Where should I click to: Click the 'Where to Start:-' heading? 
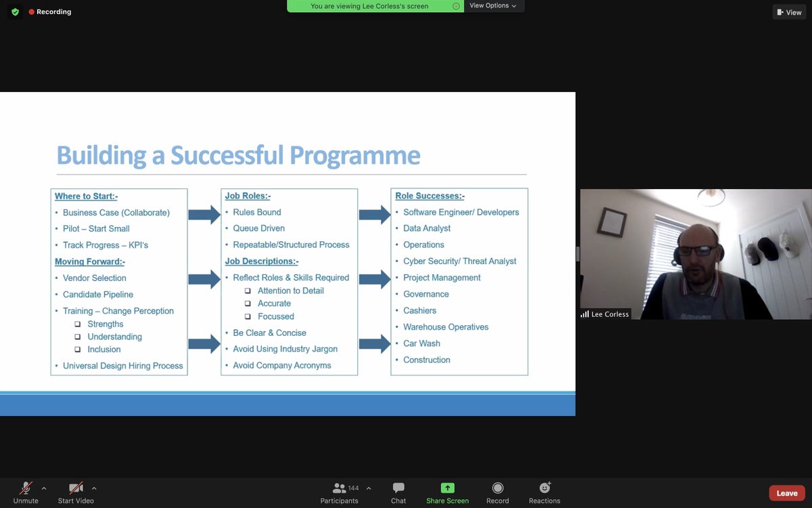87,196
